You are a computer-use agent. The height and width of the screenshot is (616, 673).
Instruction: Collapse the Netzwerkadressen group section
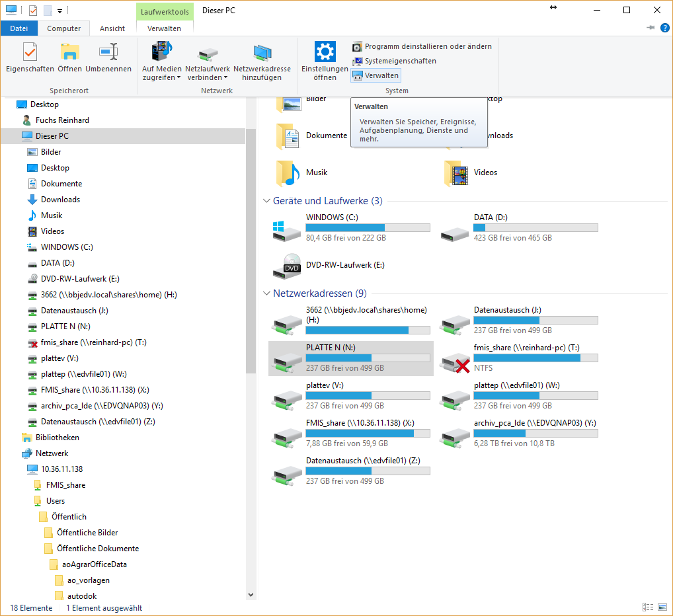(266, 293)
